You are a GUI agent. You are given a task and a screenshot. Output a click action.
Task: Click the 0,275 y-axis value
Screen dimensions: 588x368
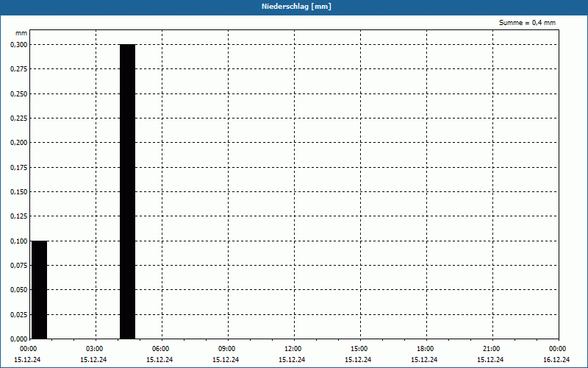point(19,69)
